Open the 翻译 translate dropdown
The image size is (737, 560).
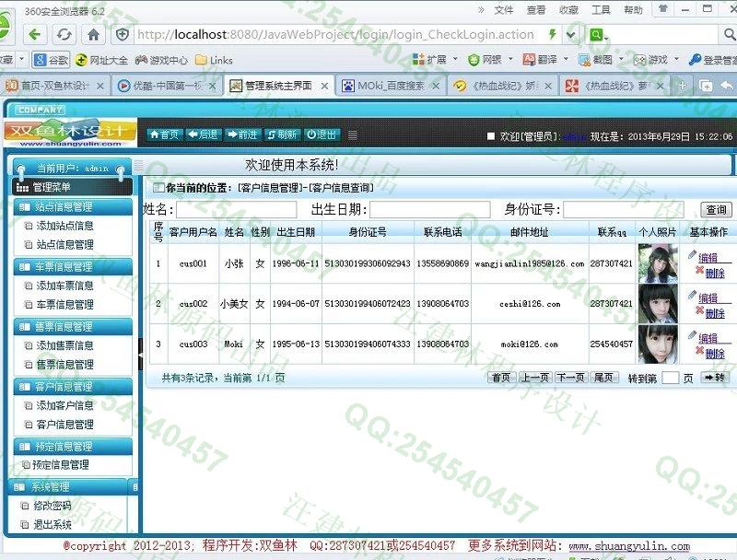point(545,60)
